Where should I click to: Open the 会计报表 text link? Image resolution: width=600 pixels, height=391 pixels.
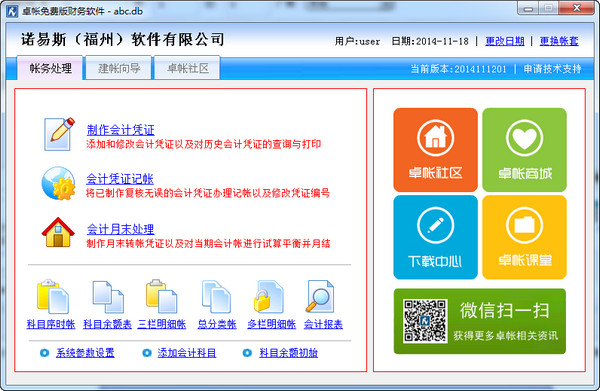coord(323,324)
